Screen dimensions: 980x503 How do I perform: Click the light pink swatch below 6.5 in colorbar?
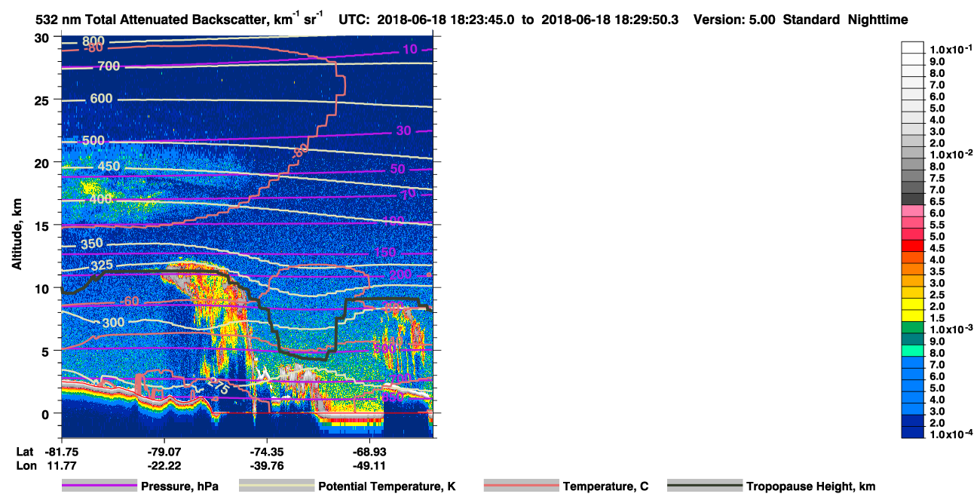pos(913,210)
